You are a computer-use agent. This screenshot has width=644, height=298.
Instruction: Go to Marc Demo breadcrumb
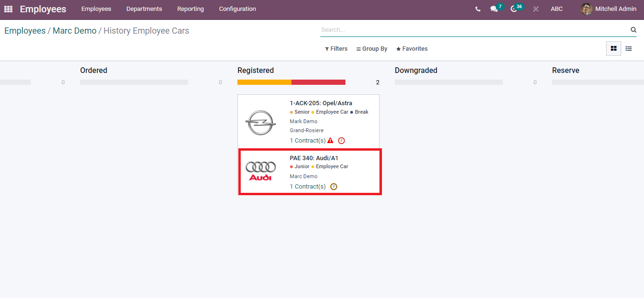coord(74,31)
